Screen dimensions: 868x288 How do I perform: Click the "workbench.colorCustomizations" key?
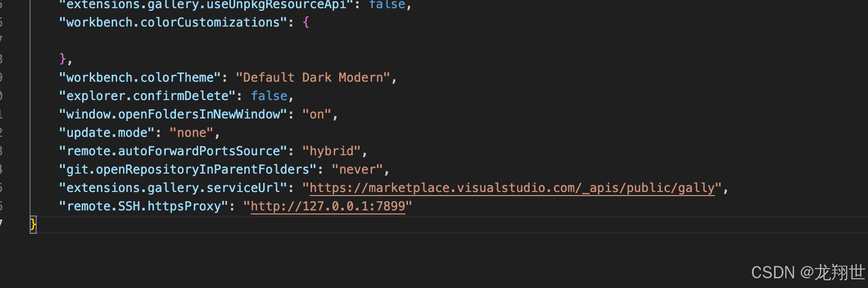pyautogui.click(x=173, y=22)
